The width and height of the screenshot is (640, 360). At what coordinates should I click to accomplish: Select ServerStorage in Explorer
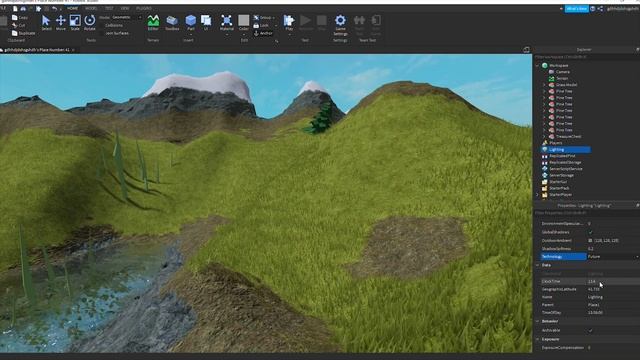[562, 176]
